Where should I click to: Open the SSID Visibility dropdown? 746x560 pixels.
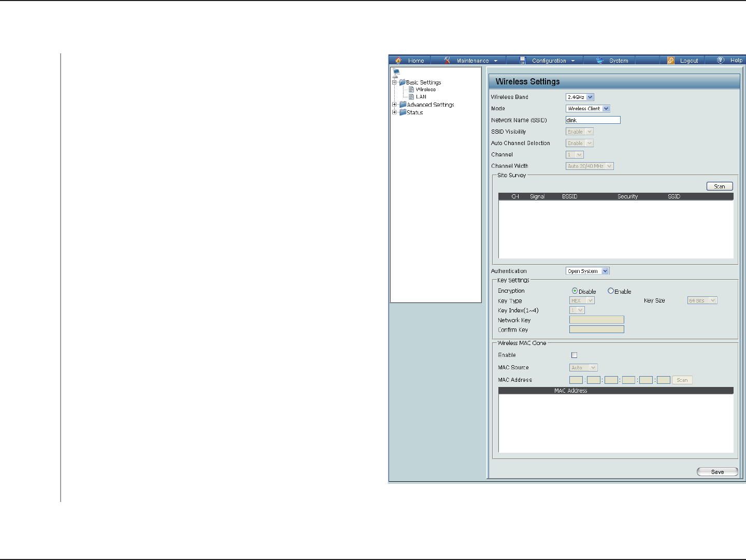pyautogui.click(x=579, y=132)
